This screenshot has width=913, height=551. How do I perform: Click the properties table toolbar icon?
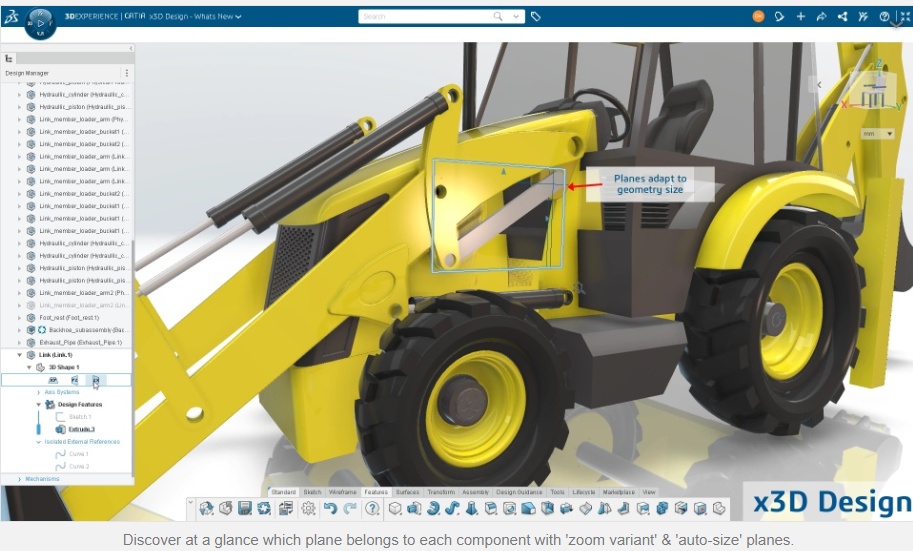[x=285, y=508]
